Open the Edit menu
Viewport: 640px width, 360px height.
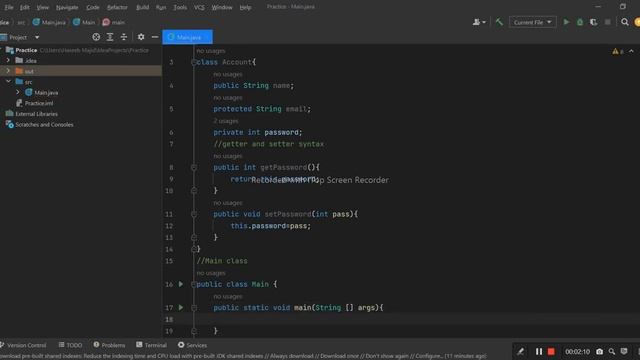click(x=24, y=7)
